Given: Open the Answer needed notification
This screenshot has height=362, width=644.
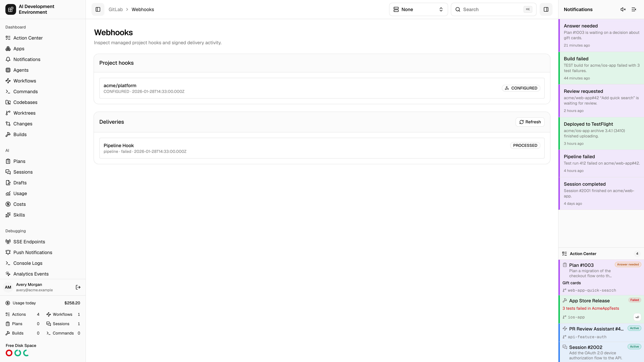Looking at the screenshot, I should coord(601,36).
